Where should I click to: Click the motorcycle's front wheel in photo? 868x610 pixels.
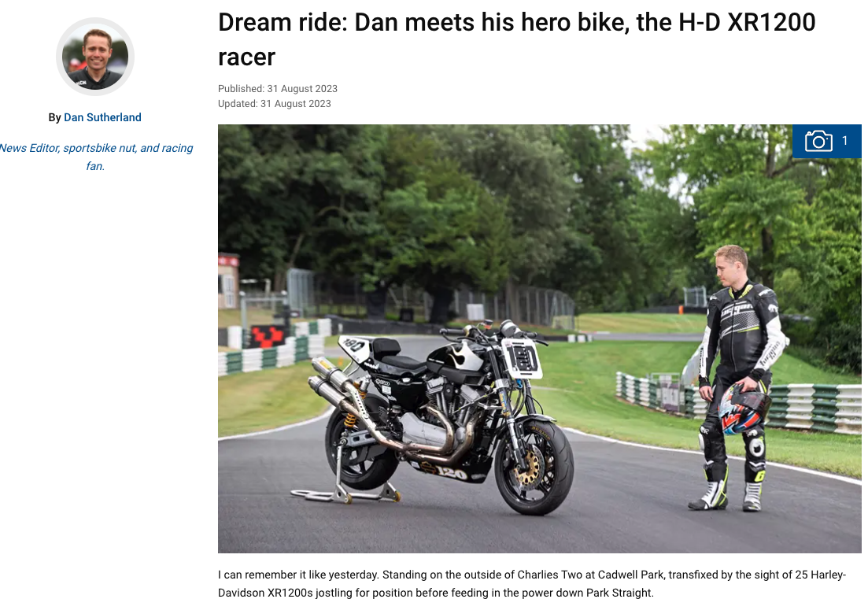tap(533, 467)
